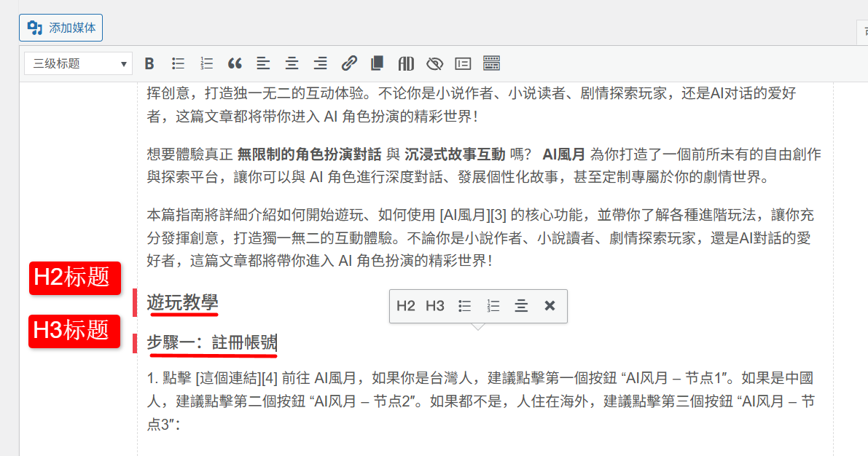The image size is (868, 456).
Task: Click the paste-as-text clipboard icon
Action: [x=378, y=63]
